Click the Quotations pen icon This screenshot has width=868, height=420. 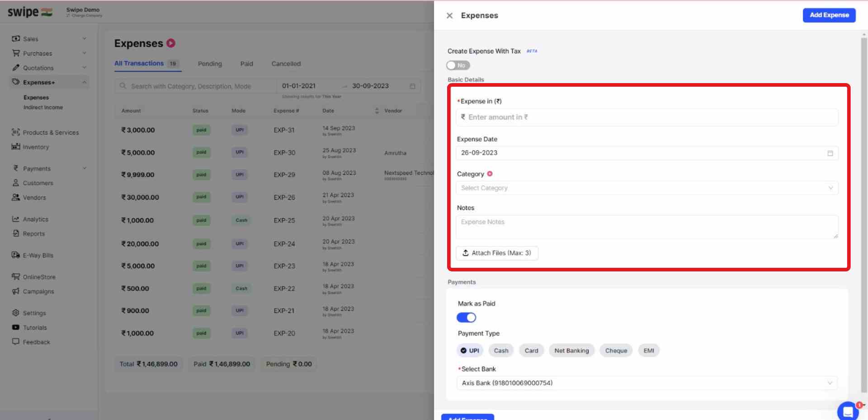pyautogui.click(x=16, y=67)
